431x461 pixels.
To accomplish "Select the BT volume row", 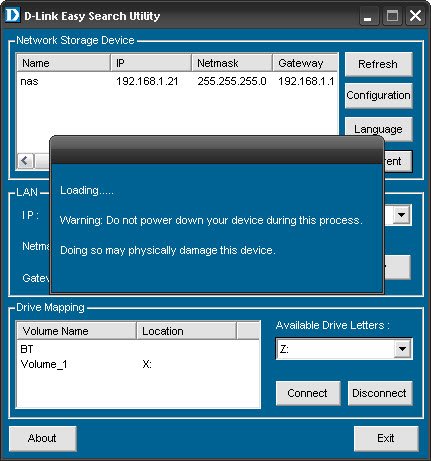I will pos(138,349).
